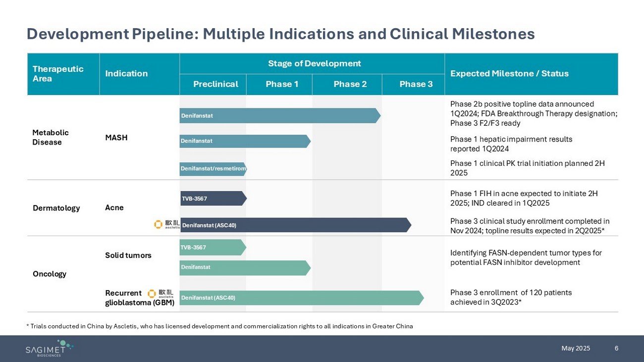Select the dark TVB-3567 bar for Acne
The image size is (644, 362).
214,199
